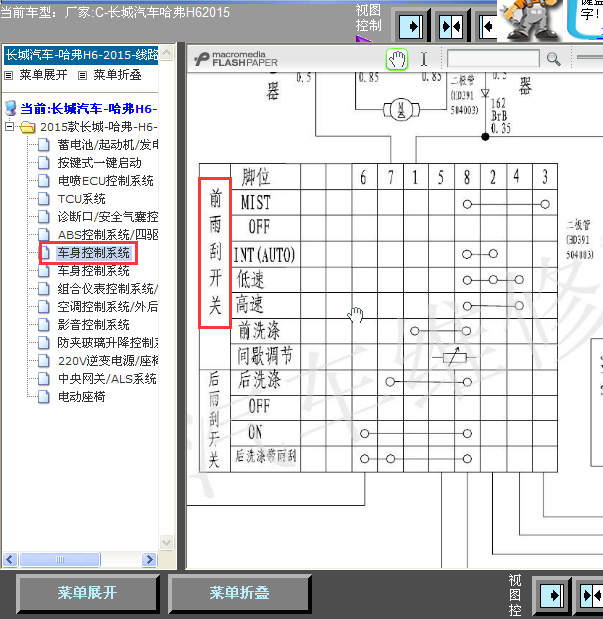Viewport: 603px width, 619px height.
Task: Click document icon beside 电动座椅
Action: pos(43,397)
